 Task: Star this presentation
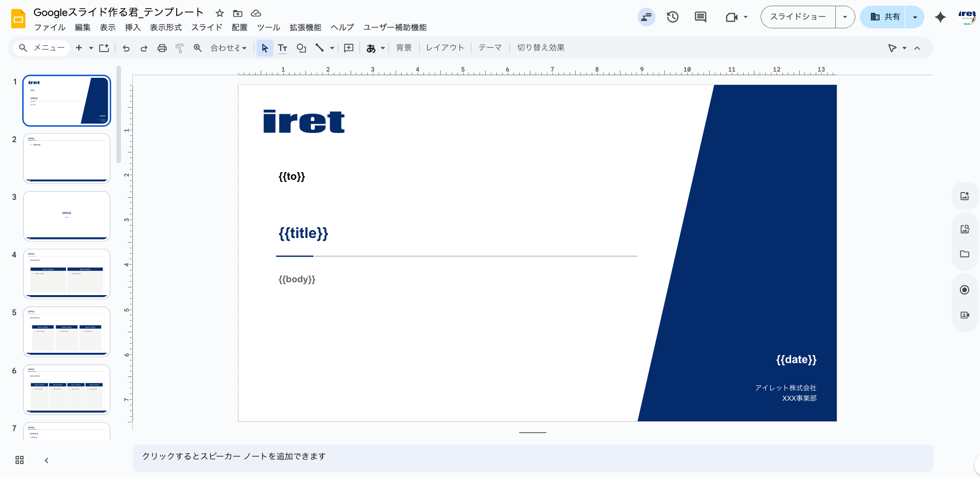pyautogui.click(x=220, y=13)
